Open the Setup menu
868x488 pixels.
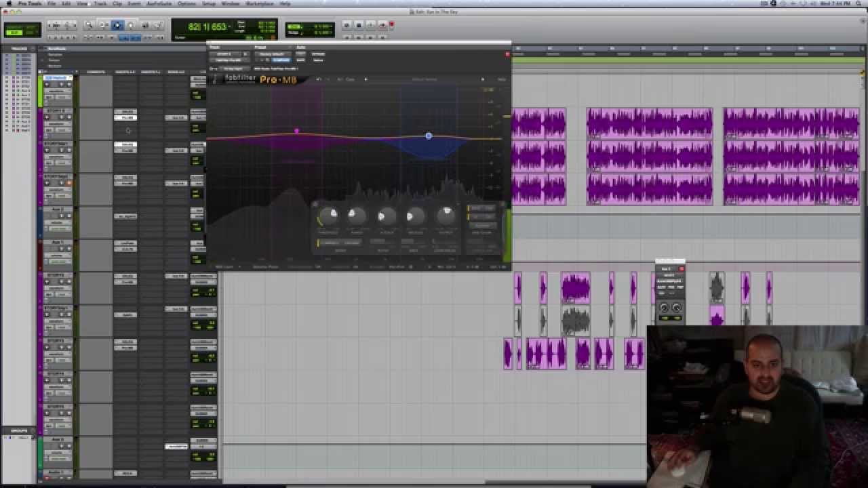pos(209,3)
